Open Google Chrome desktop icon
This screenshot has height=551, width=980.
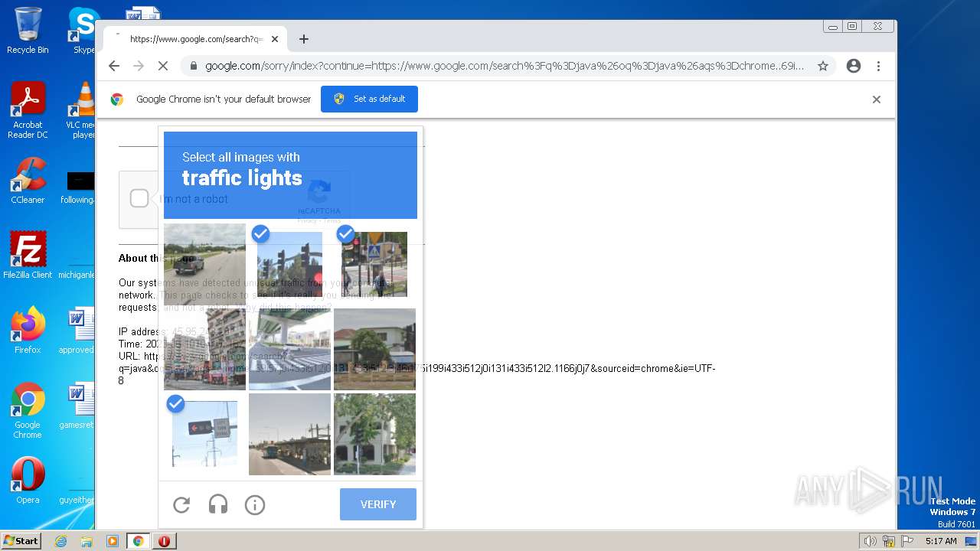pos(28,410)
